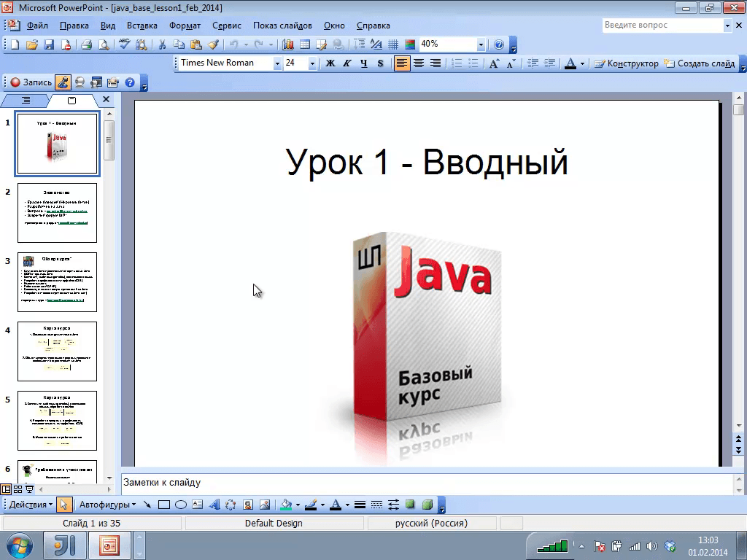Apply the green fill color bucket
Screen dimensions: 747x560
click(x=286, y=505)
